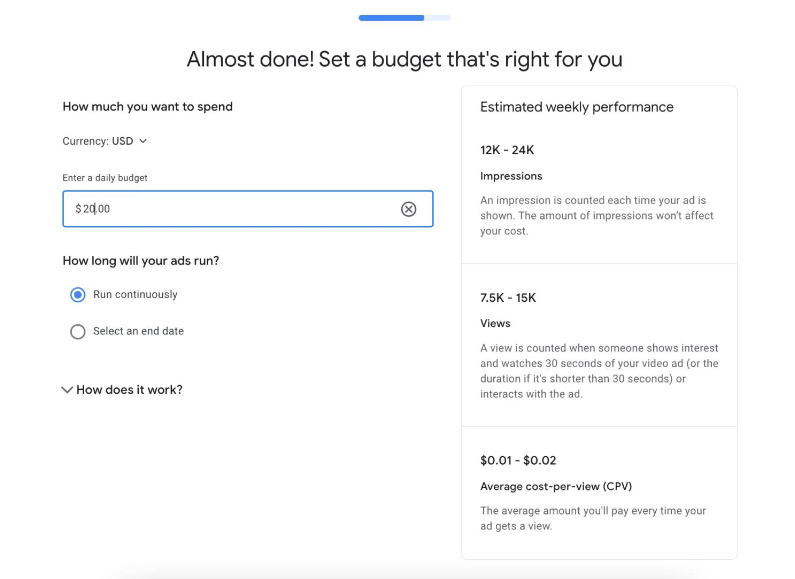
Task: Click the Views metric label
Action: tap(495, 324)
